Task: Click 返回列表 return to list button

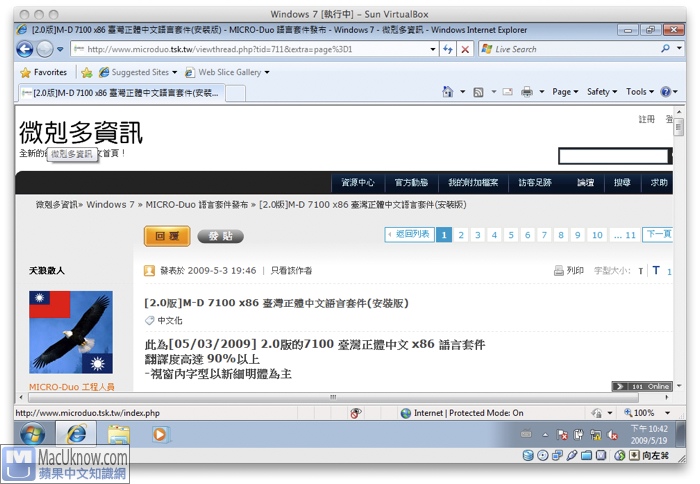Action: tap(409, 234)
